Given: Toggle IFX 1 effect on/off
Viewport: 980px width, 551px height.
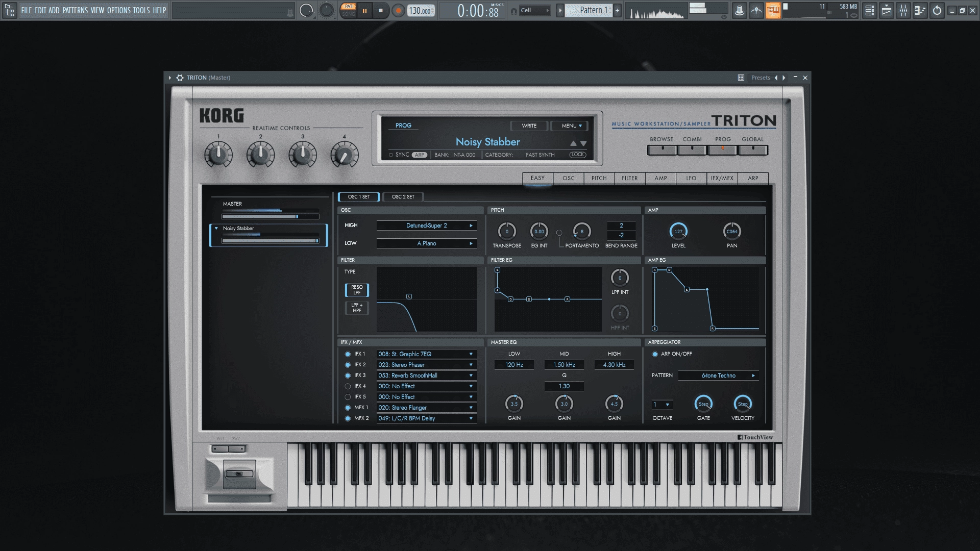Looking at the screenshot, I should click(348, 354).
